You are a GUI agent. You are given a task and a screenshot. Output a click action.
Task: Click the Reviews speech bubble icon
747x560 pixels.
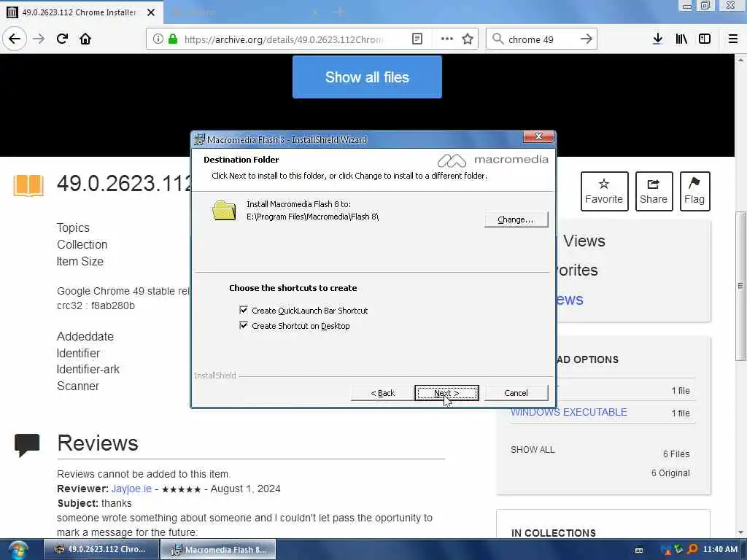click(27, 446)
